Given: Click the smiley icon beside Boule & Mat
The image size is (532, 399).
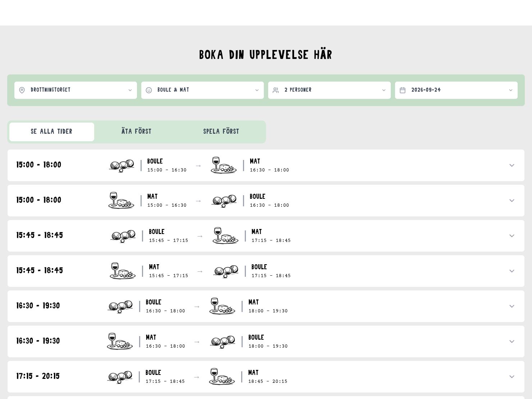Looking at the screenshot, I should [149, 90].
